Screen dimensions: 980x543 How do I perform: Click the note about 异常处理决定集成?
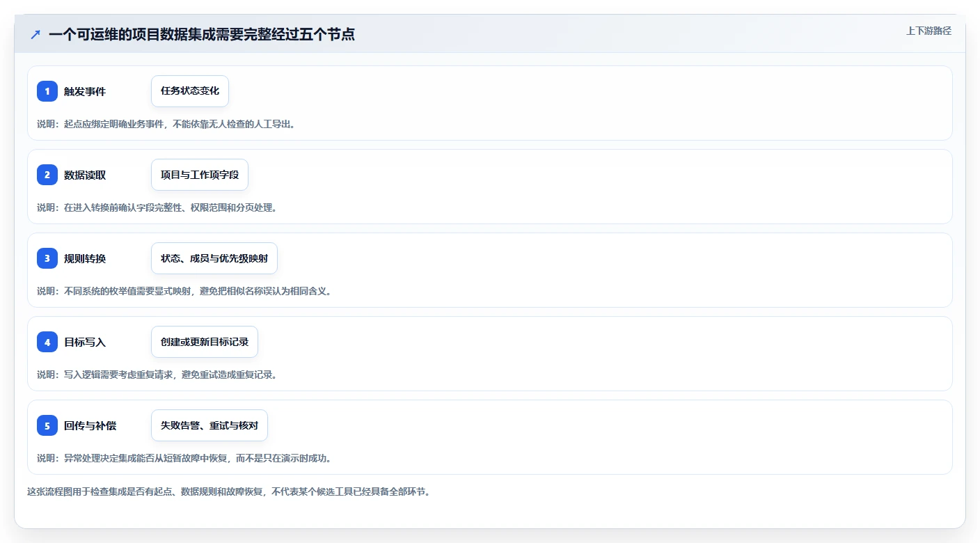pyautogui.click(x=185, y=458)
